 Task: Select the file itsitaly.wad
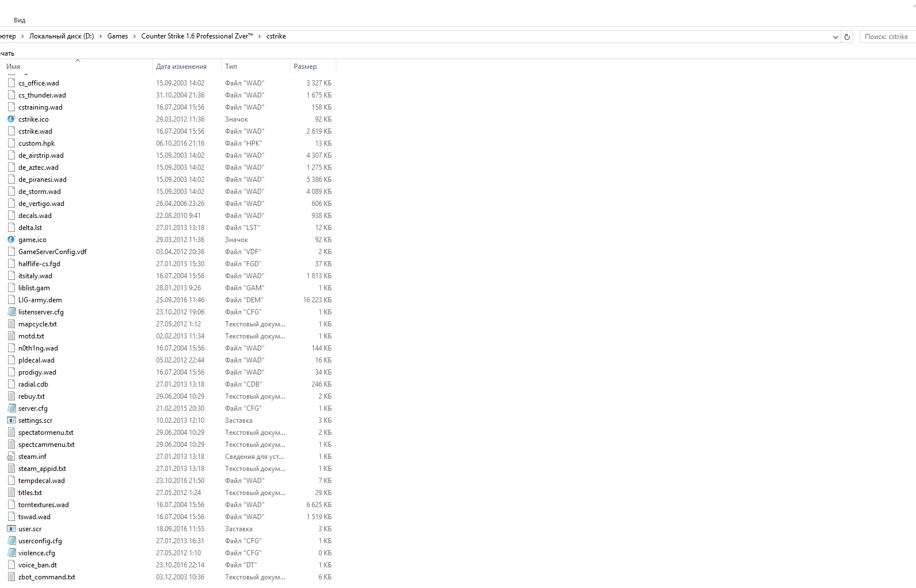[x=35, y=276]
